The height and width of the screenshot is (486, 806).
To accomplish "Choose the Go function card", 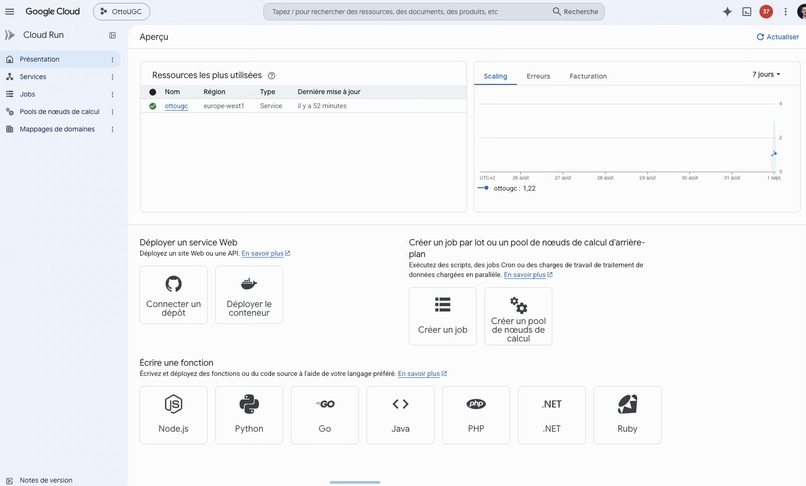I will pyautogui.click(x=325, y=415).
